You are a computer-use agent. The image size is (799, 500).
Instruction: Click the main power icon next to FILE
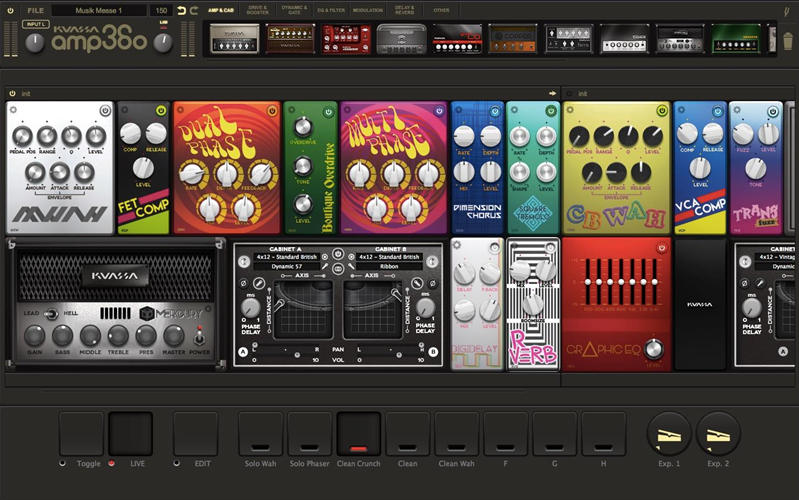(x=10, y=10)
